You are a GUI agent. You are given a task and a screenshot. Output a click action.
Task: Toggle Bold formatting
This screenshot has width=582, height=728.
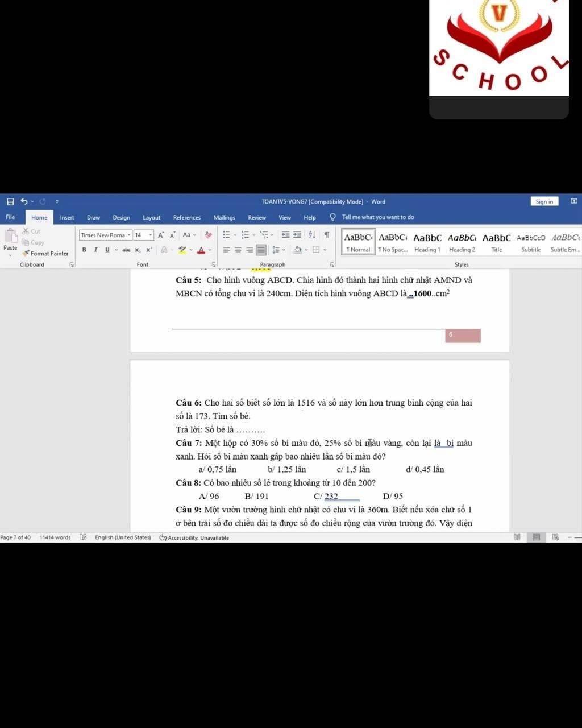click(x=84, y=250)
